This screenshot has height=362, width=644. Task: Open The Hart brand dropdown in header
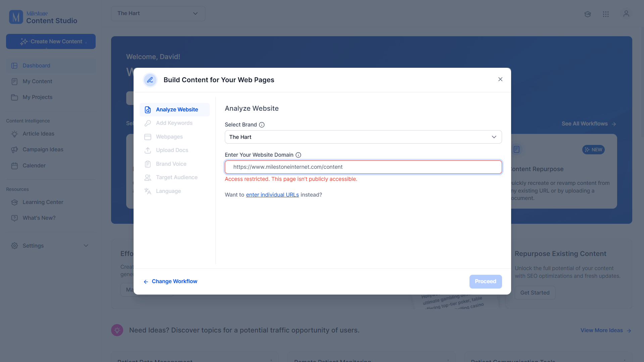pos(158,13)
